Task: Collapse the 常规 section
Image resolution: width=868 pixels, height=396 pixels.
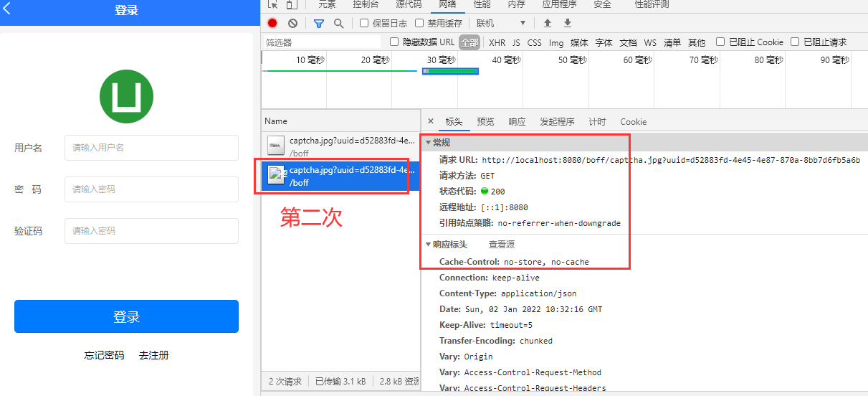Action: coord(429,143)
